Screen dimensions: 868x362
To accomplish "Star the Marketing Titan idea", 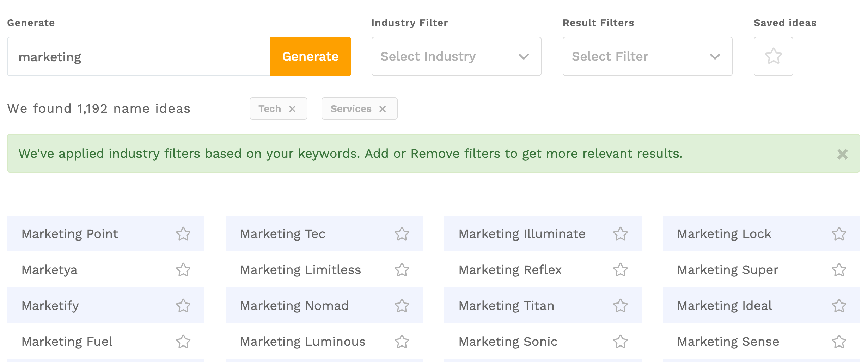I will point(621,306).
